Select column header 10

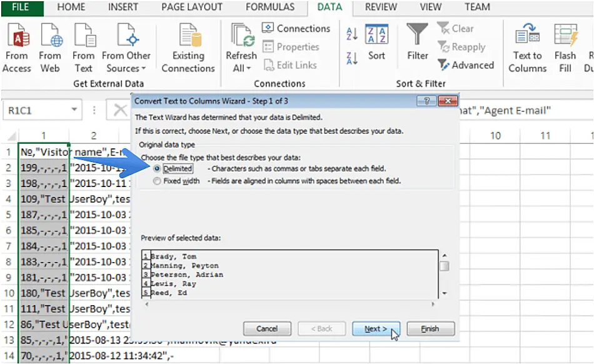[495, 136]
